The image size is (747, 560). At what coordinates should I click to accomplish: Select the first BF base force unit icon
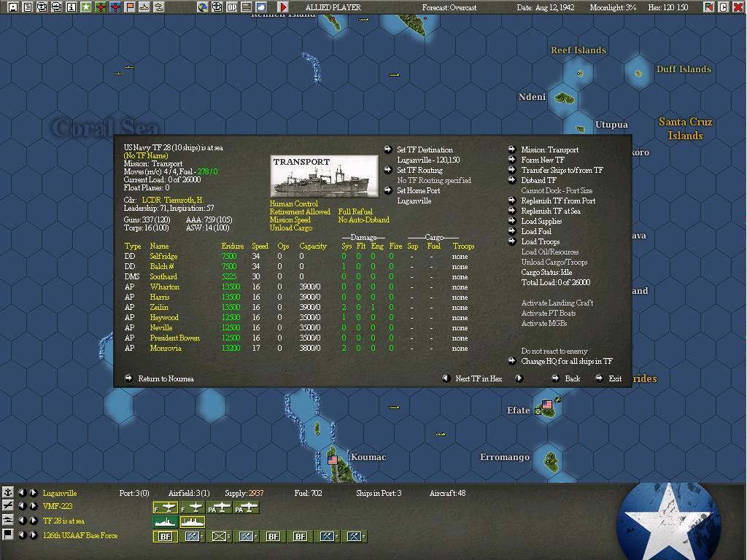[166, 536]
